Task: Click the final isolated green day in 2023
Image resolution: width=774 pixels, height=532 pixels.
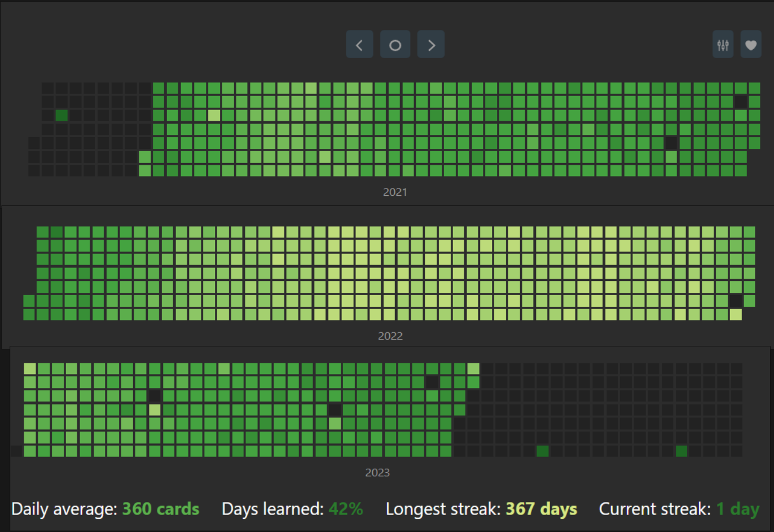Action: tap(681, 451)
